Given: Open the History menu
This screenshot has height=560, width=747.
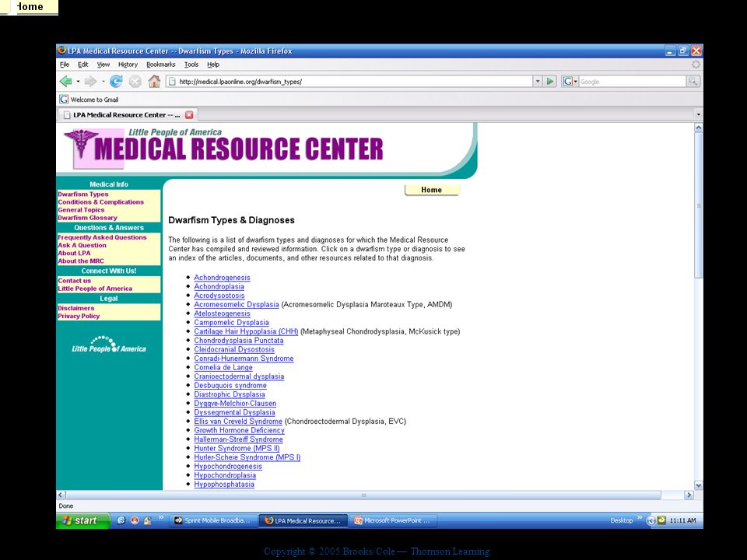Looking at the screenshot, I should tap(128, 65).
